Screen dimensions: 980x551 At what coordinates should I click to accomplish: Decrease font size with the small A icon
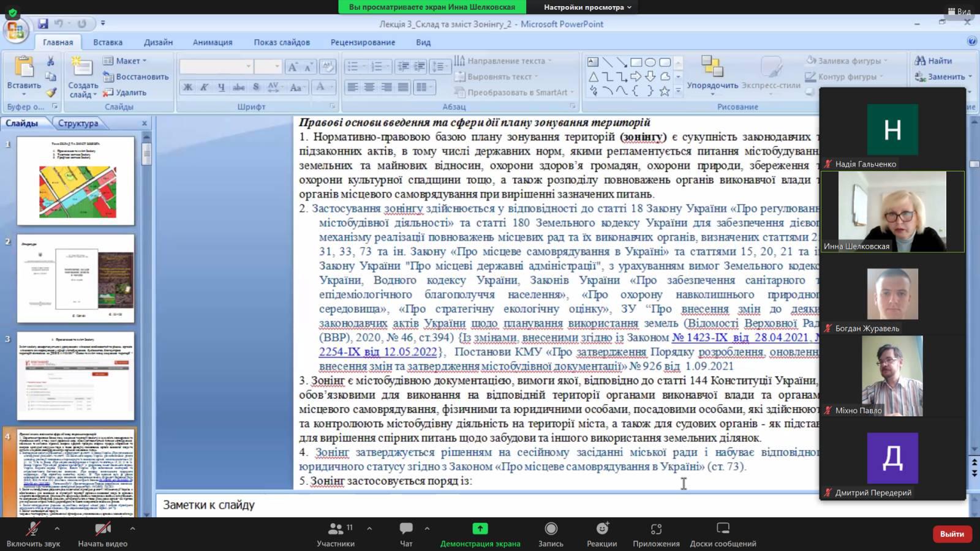pyautogui.click(x=308, y=67)
